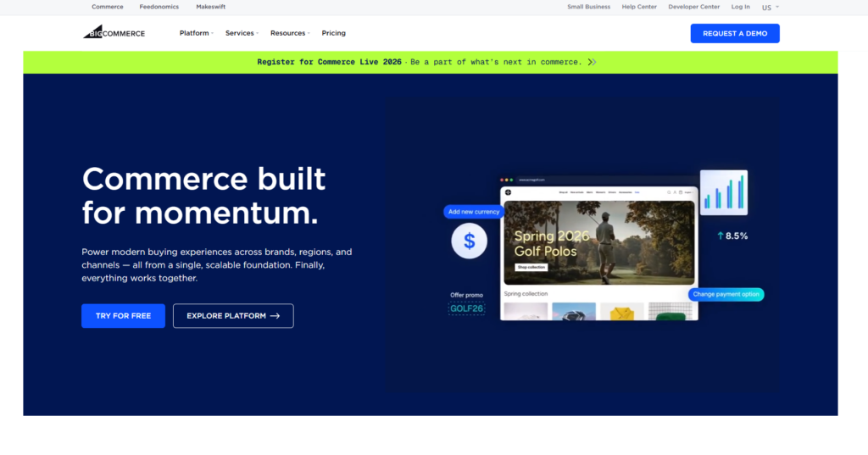Open the US region selector
The height and width of the screenshot is (455, 868).
pos(770,8)
